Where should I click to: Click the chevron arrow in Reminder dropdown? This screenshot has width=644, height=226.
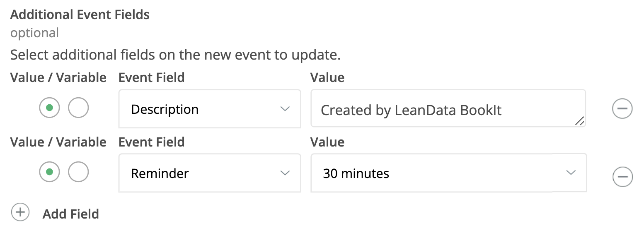(285, 173)
